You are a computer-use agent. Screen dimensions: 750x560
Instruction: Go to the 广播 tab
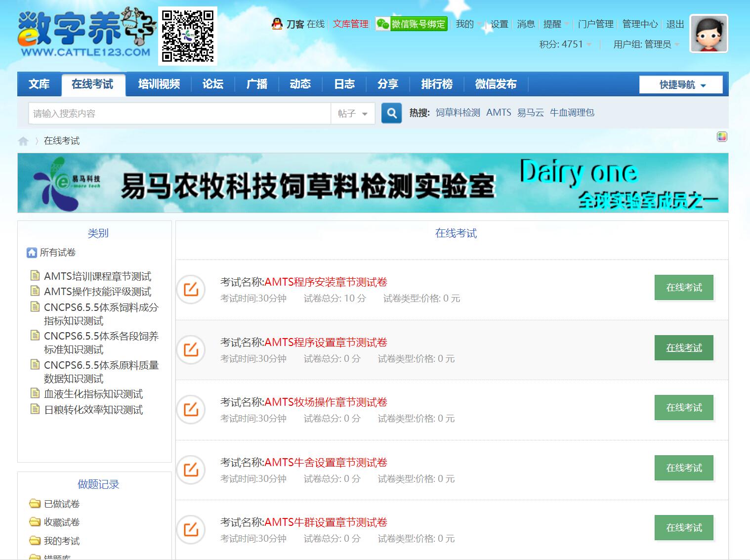(x=257, y=84)
